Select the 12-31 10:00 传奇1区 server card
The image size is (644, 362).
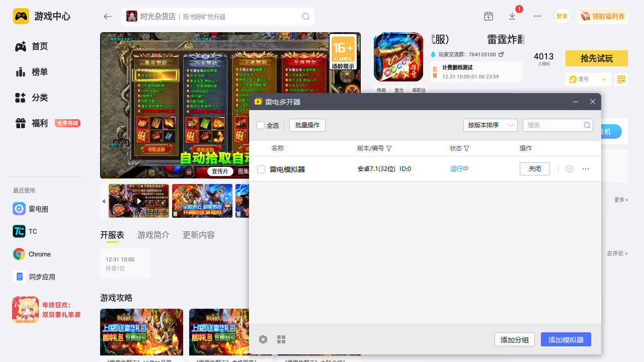125,264
